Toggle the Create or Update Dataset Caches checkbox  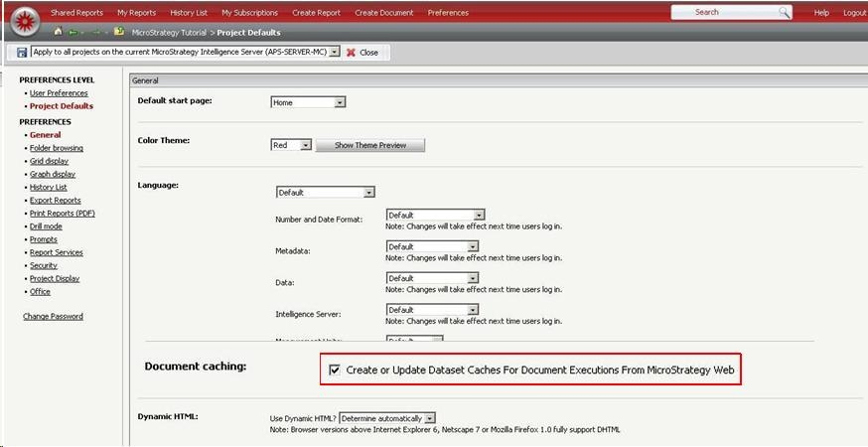(335, 370)
